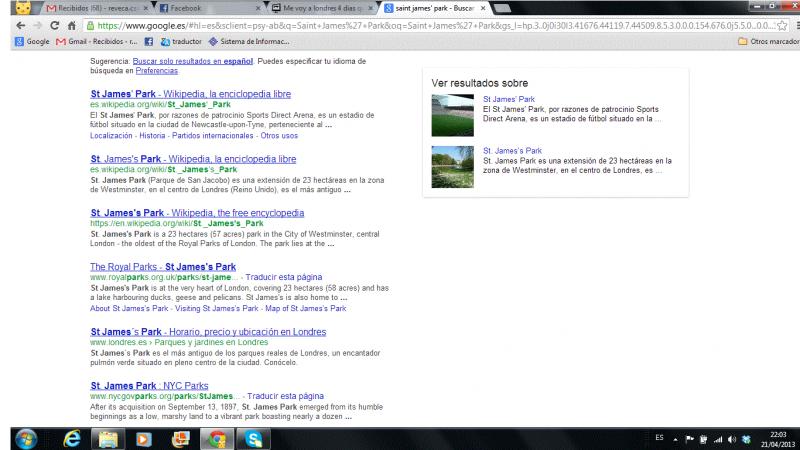Screen dimensions: 800x450
Task: Open a new browser tab
Action: (502, 8)
